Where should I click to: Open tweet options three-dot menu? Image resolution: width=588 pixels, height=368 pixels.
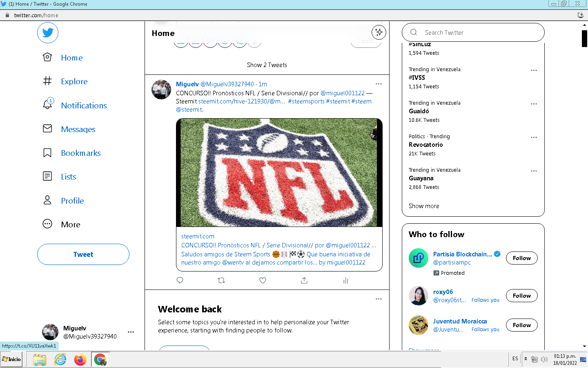[x=379, y=84]
